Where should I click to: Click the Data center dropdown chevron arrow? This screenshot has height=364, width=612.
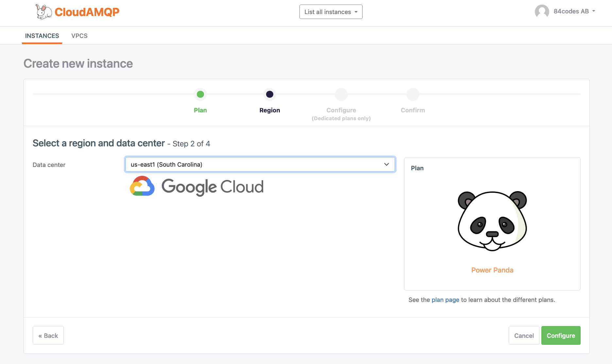pyautogui.click(x=386, y=164)
